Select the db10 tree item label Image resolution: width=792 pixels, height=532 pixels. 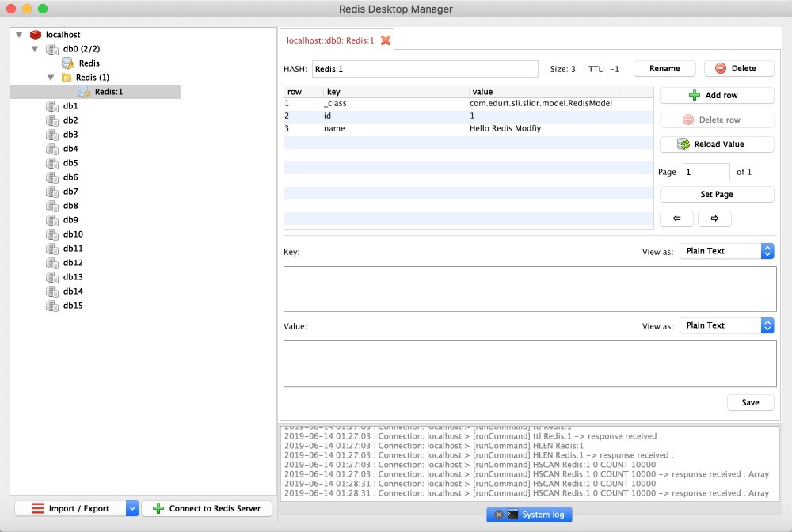73,234
